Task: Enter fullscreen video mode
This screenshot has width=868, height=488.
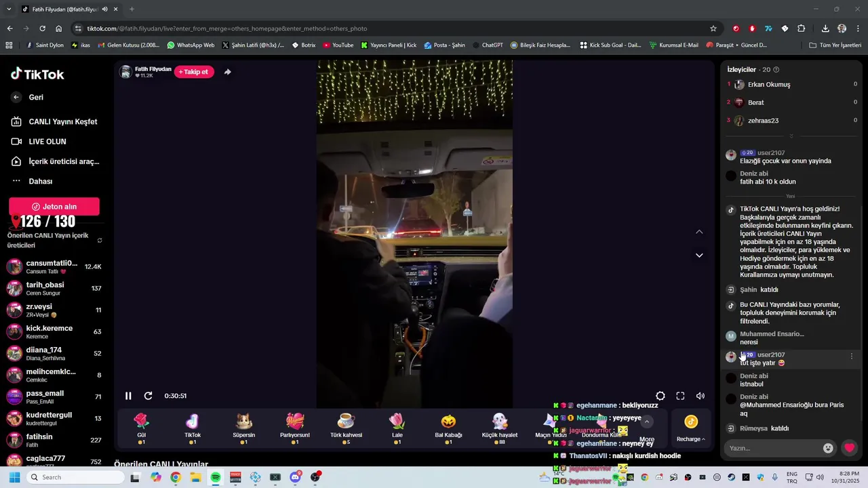Action: click(x=680, y=396)
